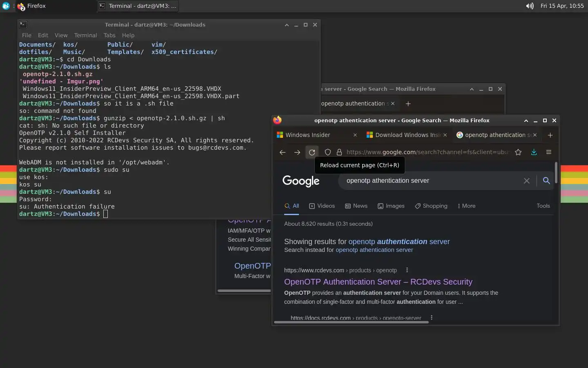Close the openotp authentication tab in front window
The height and width of the screenshot is (368, 588).
coord(535,135)
